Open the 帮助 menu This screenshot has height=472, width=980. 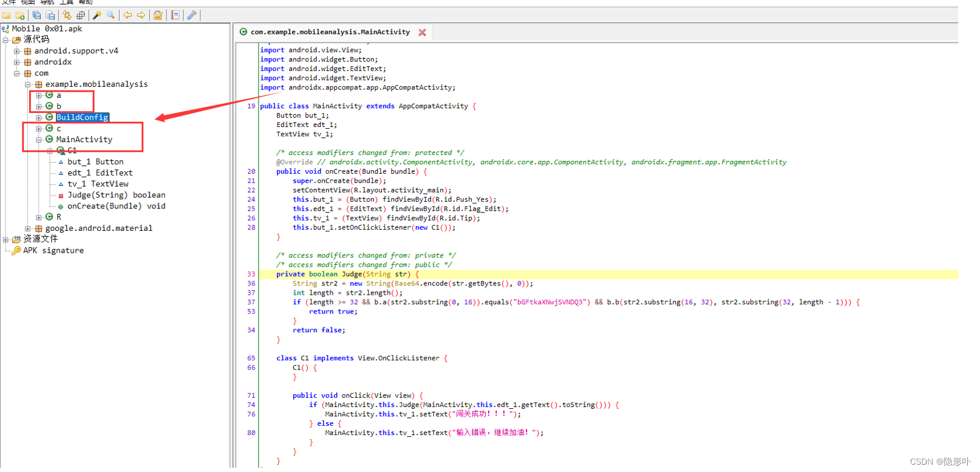(x=86, y=2)
